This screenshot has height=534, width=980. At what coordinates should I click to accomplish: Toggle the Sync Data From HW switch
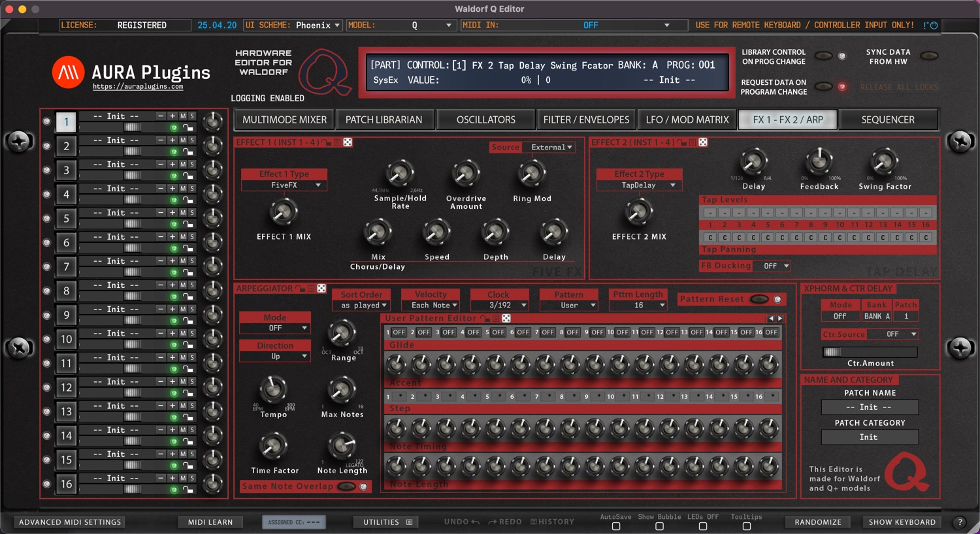pyautogui.click(x=929, y=56)
